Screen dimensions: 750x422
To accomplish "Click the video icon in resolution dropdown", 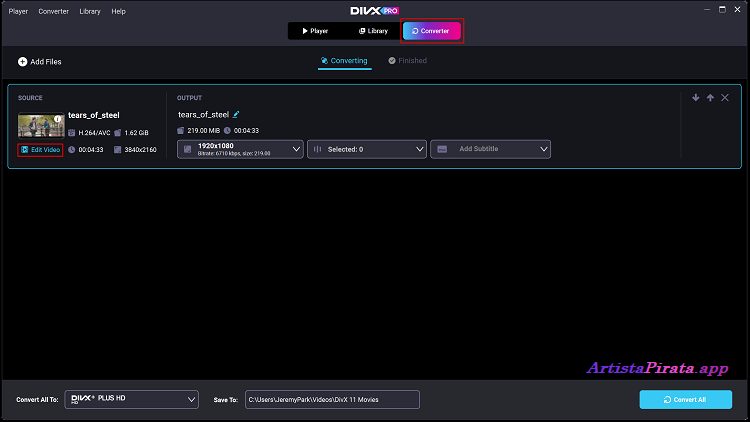I will click(188, 149).
